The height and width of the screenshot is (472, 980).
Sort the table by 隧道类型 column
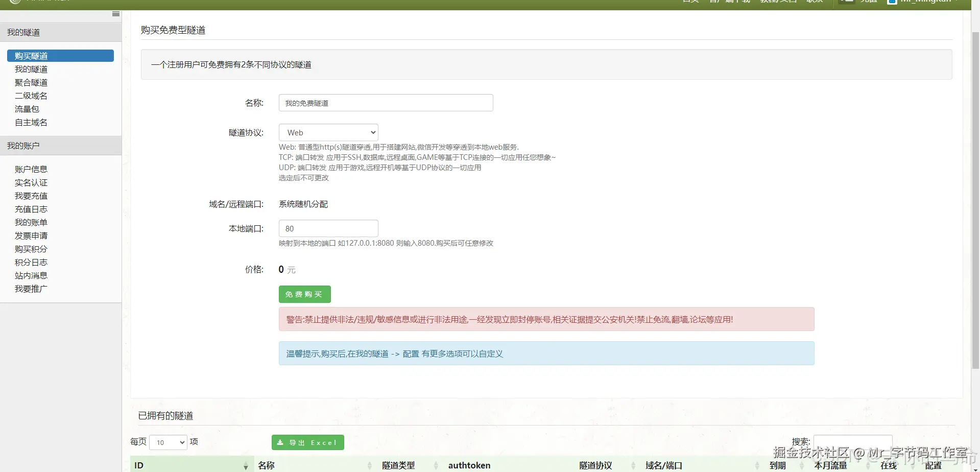[411, 465]
